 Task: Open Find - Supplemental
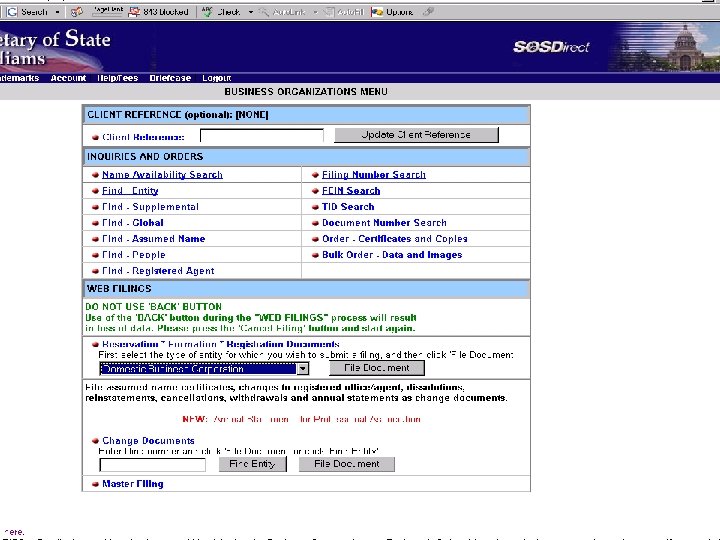[151, 207]
